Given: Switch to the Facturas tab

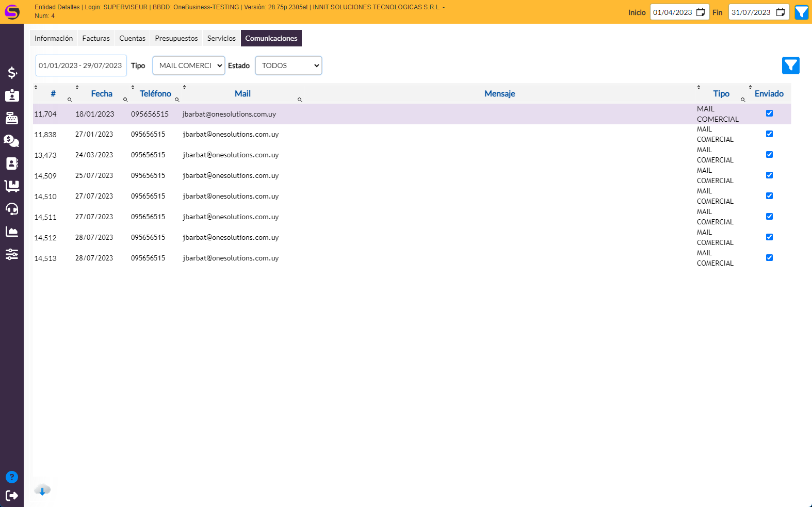Looking at the screenshot, I should pyautogui.click(x=96, y=38).
